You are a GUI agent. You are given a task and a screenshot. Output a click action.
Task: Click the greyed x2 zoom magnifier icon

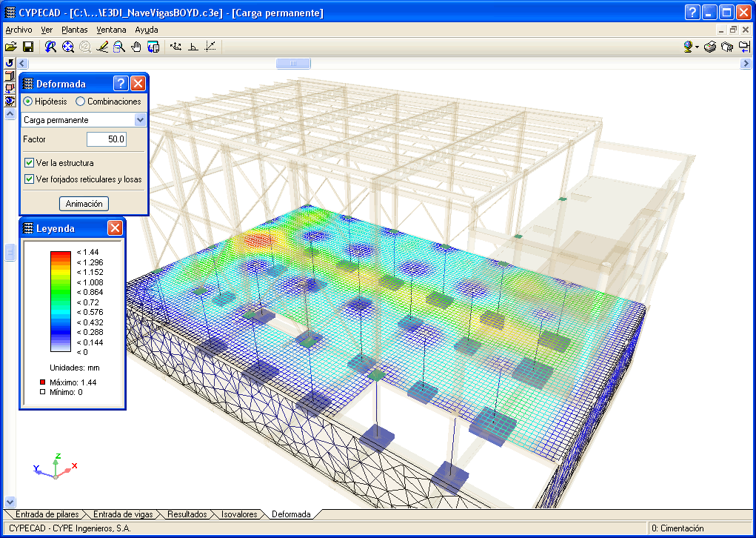(x=85, y=47)
